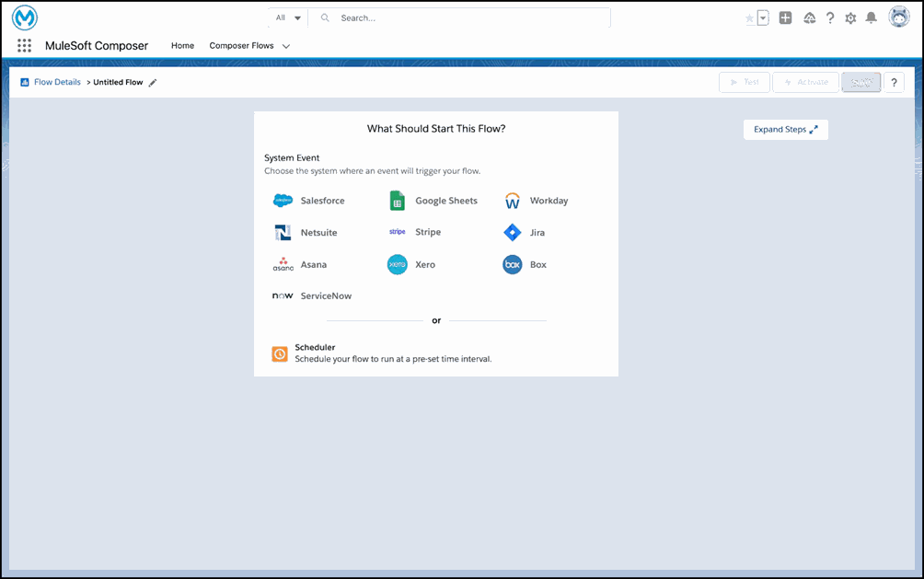Open the favorites list dropdown arrow

(x=763, y=17)
